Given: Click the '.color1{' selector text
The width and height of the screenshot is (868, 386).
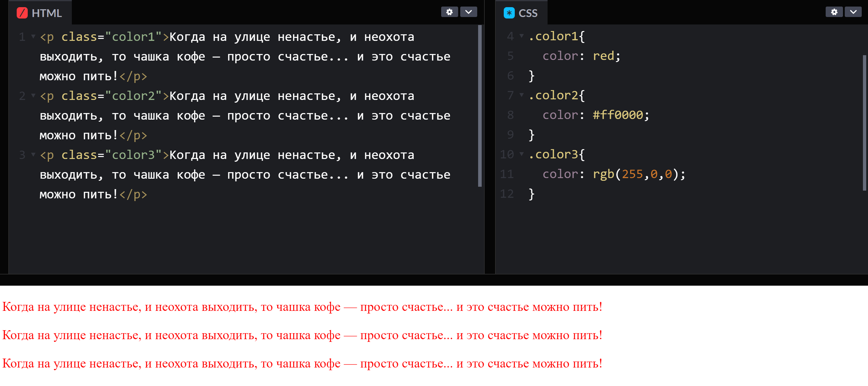Looking at the screenshot, I should (557, 36).
